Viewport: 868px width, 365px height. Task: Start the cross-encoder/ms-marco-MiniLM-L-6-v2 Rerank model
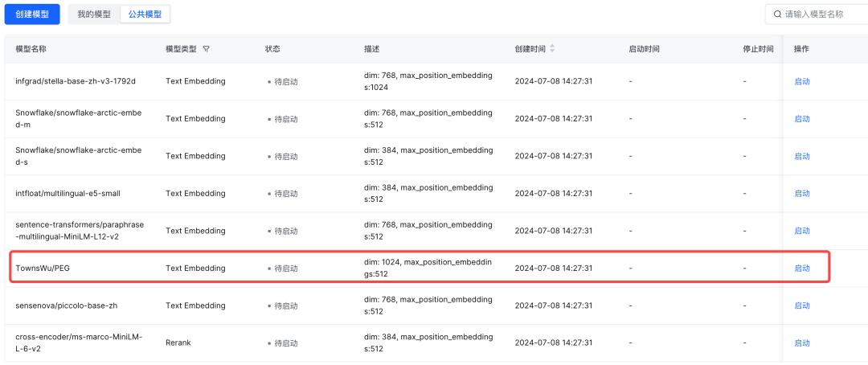click(x=802, y=342)
